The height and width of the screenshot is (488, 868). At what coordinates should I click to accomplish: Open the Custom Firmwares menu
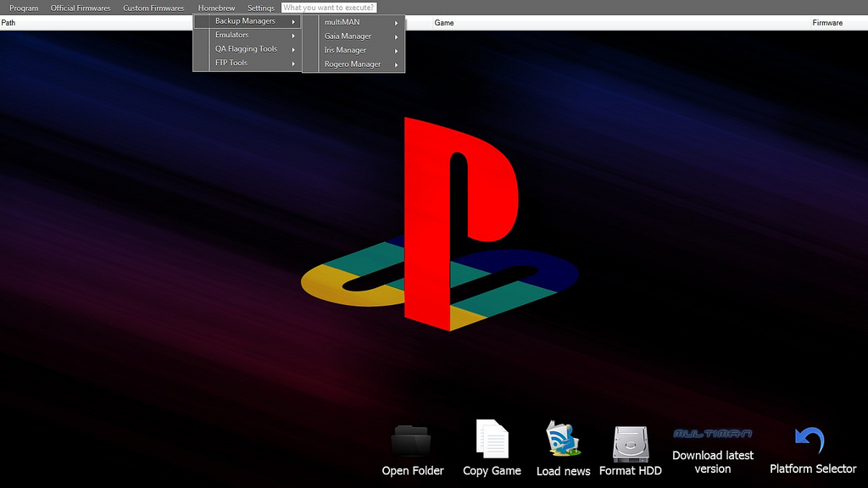click(x=153, y=8)
